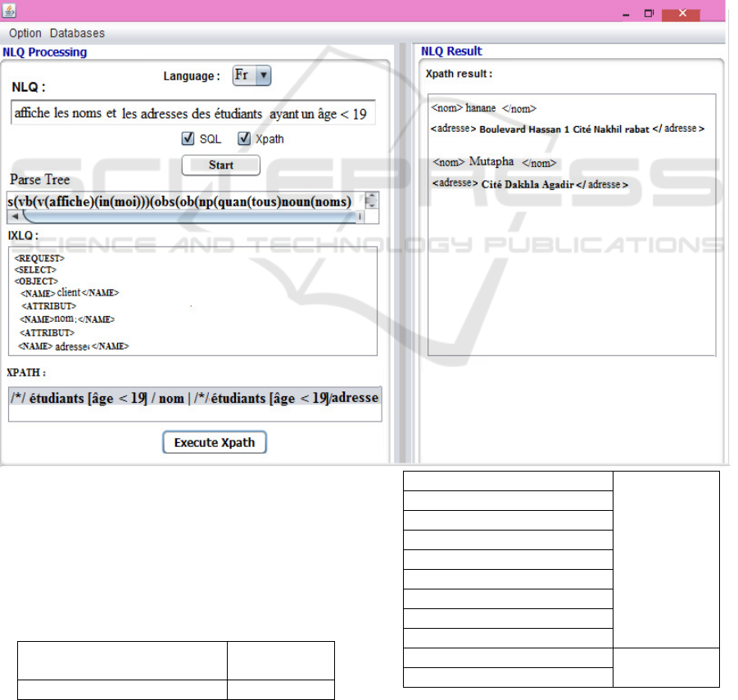Click the Parse Tree vertical down arrow
The width and height of the screenshot is (738, 700).
pos(372,205)
